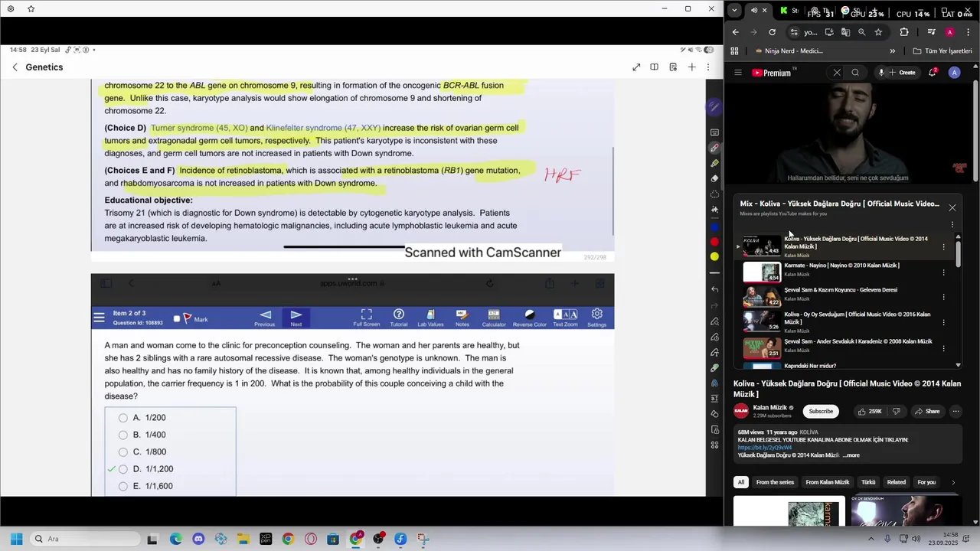This screenshot has height=551, width=980.
Task: Select the lasso selection tool
Action: coord(714,194)
